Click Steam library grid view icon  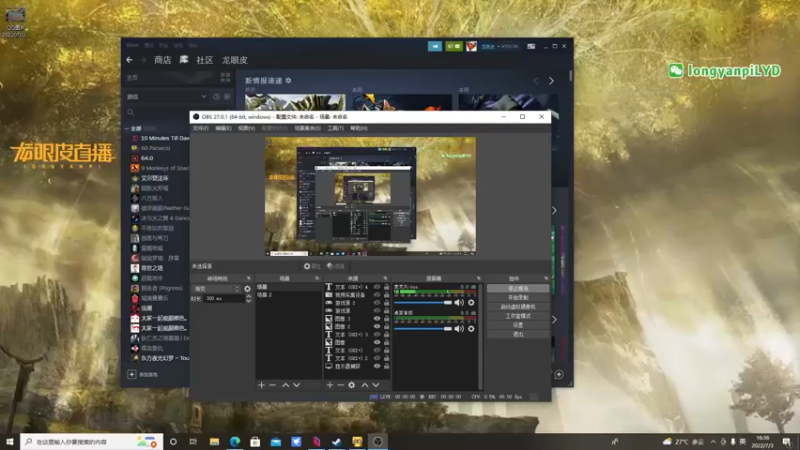tap(225, 78)
